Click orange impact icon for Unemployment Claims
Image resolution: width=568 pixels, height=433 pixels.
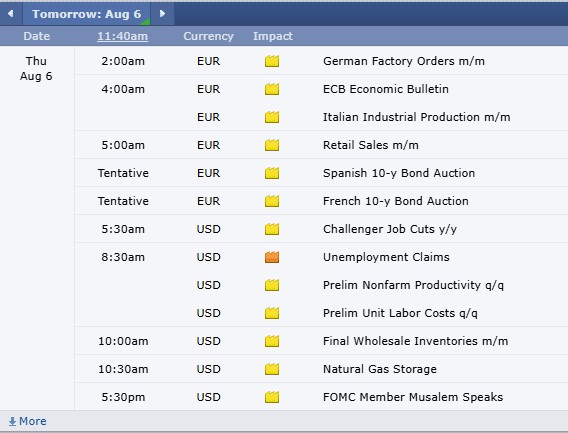pyautogui.click(x=272, y=257)
